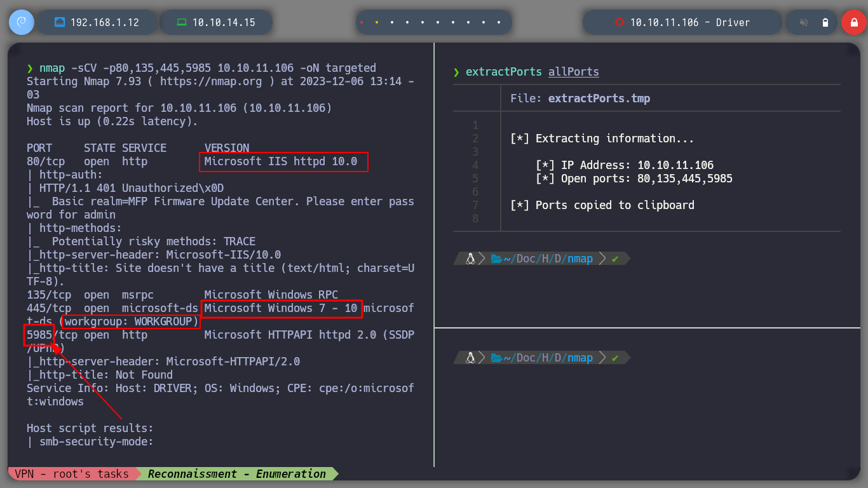
Task: Click 'Microsoft Windows 7 - 10' version text
Action: point(281,308)
